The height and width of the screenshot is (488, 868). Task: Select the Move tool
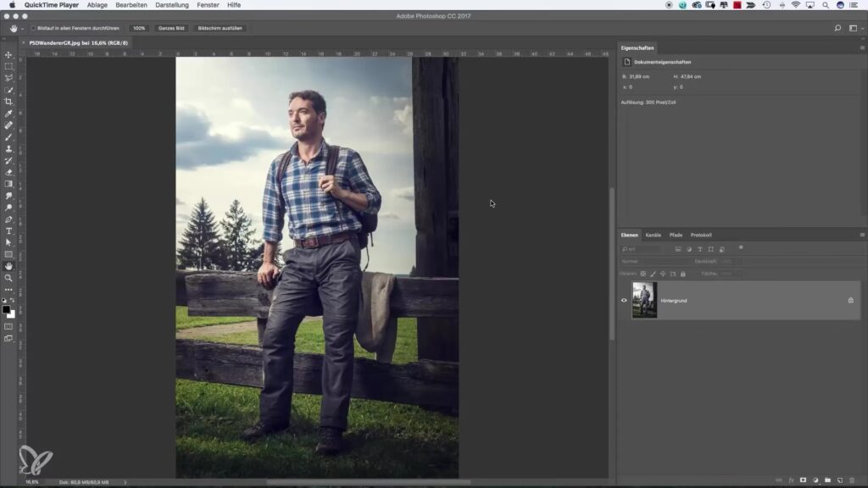click(8, 54)
